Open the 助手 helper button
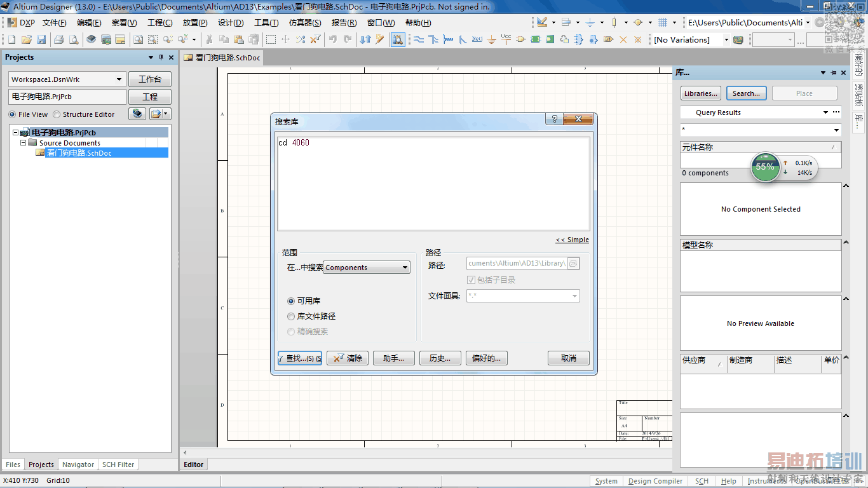868x488 pixels. (x=394, y=358)
